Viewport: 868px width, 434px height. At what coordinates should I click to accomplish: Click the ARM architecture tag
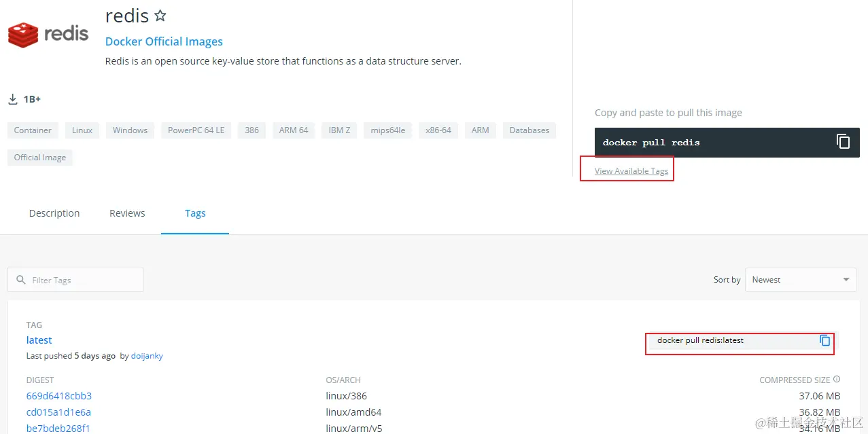coord(481,130)
